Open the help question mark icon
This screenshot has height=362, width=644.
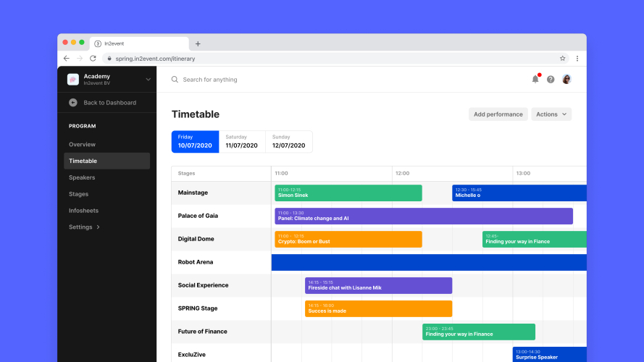551,80
